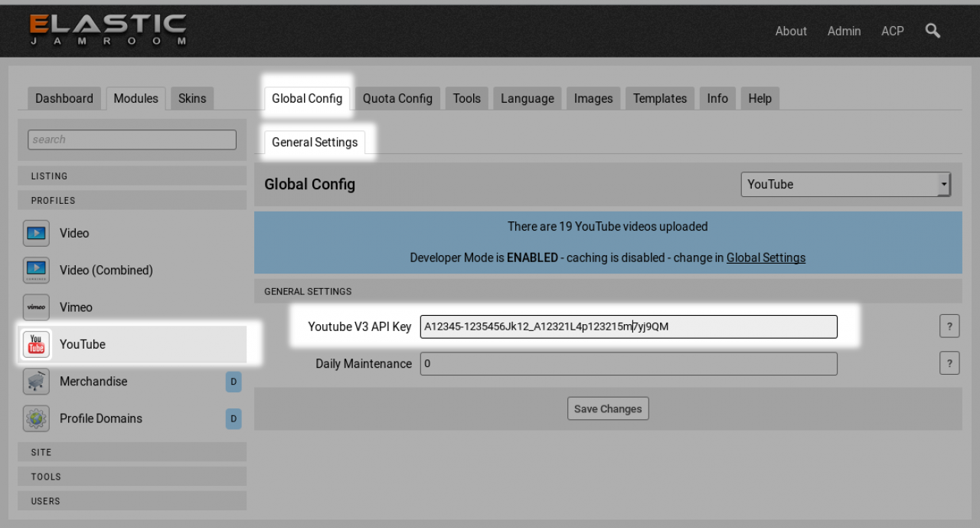Open the Language tab
Screen dimensions: 980x528
[x=528, y=98]
